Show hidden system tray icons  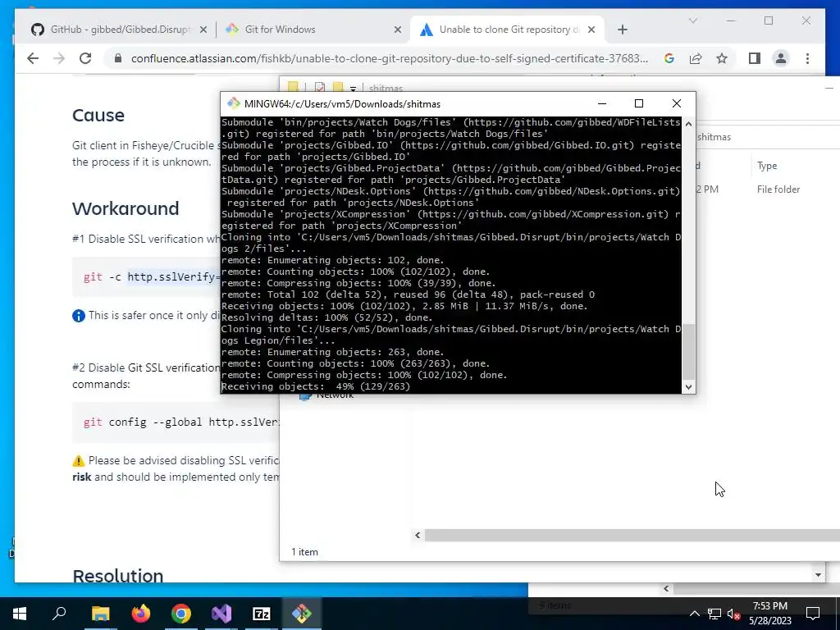point(694,614)
